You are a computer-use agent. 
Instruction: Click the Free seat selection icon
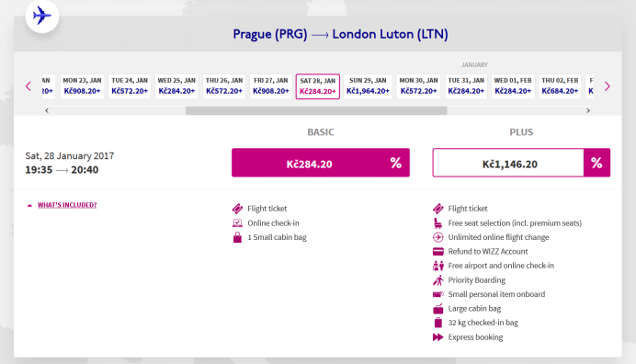coord(437,222)
